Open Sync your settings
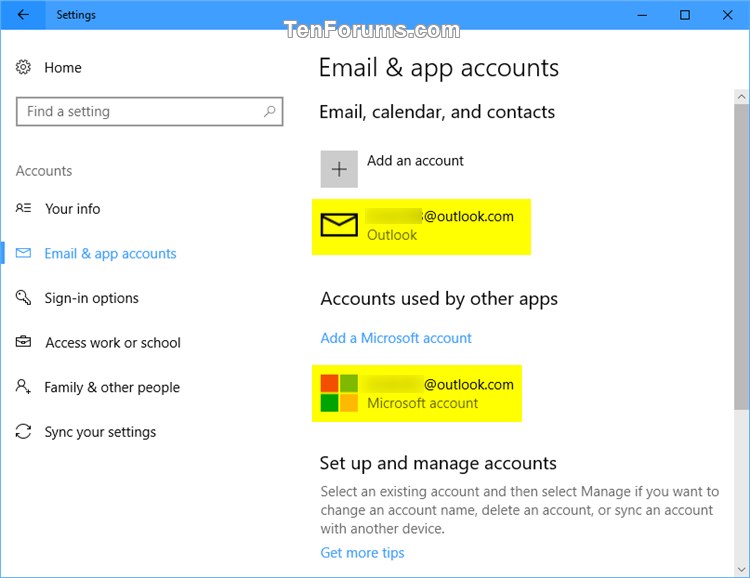This screenshot has width=750, height=578. (100, 432)
